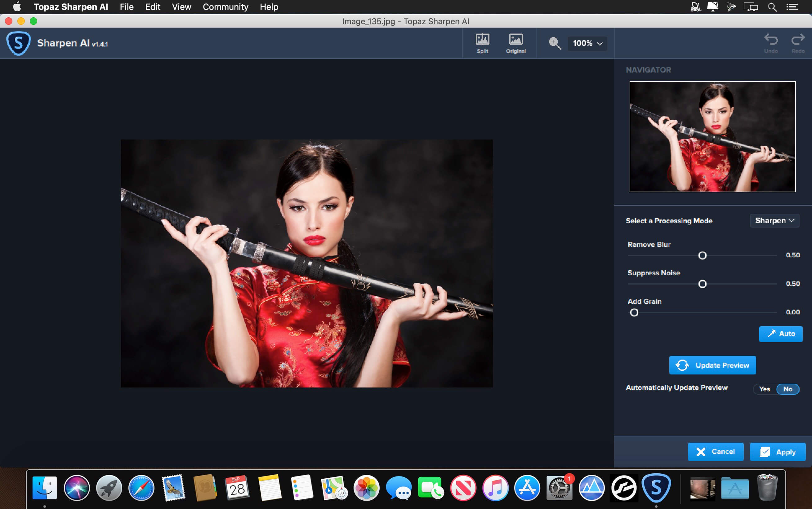Enable automatic preview update with Yes
The height and width of the screenshot is (509, 812).
tap(765, 389)
